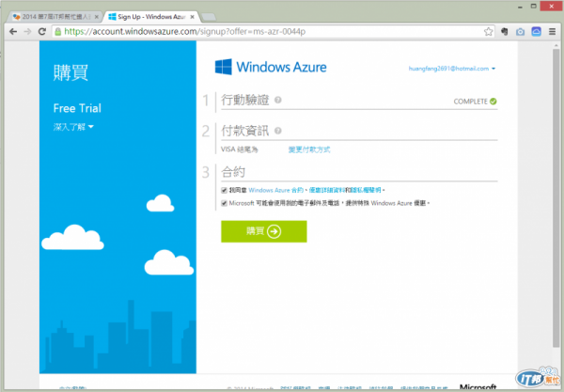Viewport: 564px width, 392px height.
Task: Click the browser forward arrow
Action: (27, 32)
